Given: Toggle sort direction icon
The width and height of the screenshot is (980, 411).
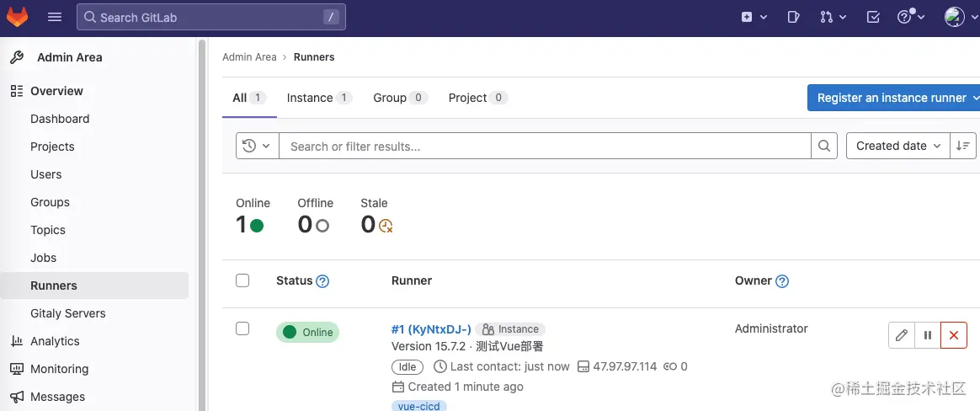Looking at the screenshot, I should pyautogui.click(x=963, y=146).
